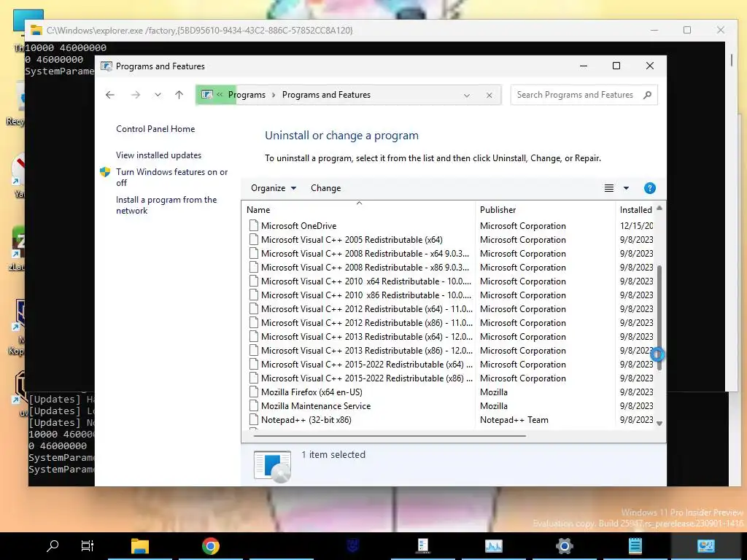Open the performance monitor taskbar icon
Viewport: 747px width, 560px height.
click(x=494, y=545)
